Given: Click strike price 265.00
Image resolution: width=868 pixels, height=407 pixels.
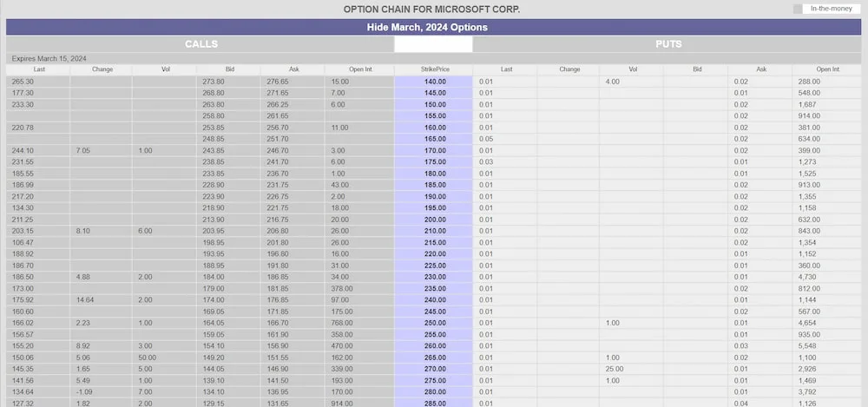Looking at the screenshot, I should pyautogui.click(x=435, y=358).
